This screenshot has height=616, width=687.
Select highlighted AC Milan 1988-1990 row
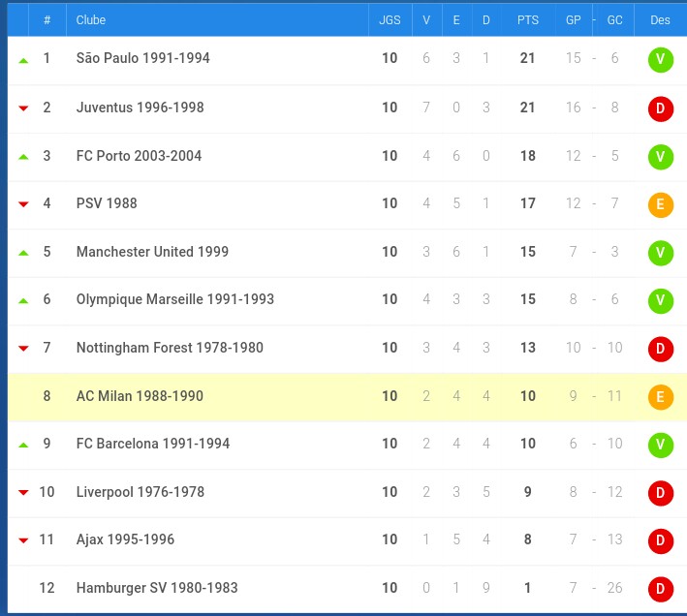[347, 397]
